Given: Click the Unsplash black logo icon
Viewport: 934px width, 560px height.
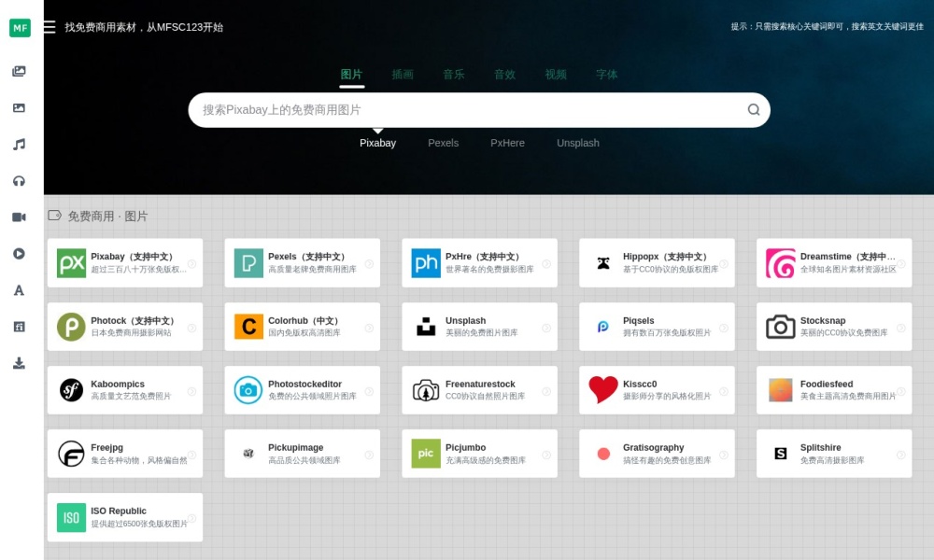Looking at the screenshot, I should tap(426, 327).
